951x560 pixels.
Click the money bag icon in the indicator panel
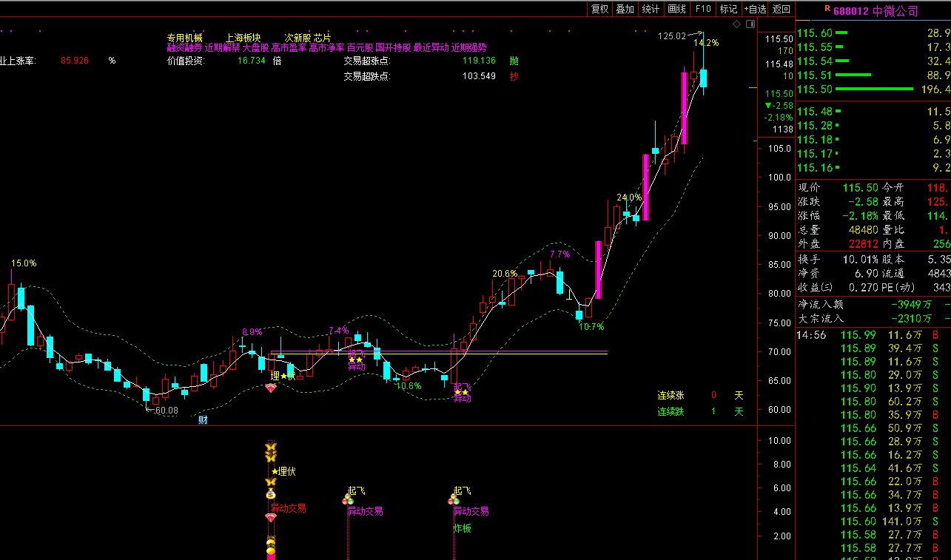[271, 494]
